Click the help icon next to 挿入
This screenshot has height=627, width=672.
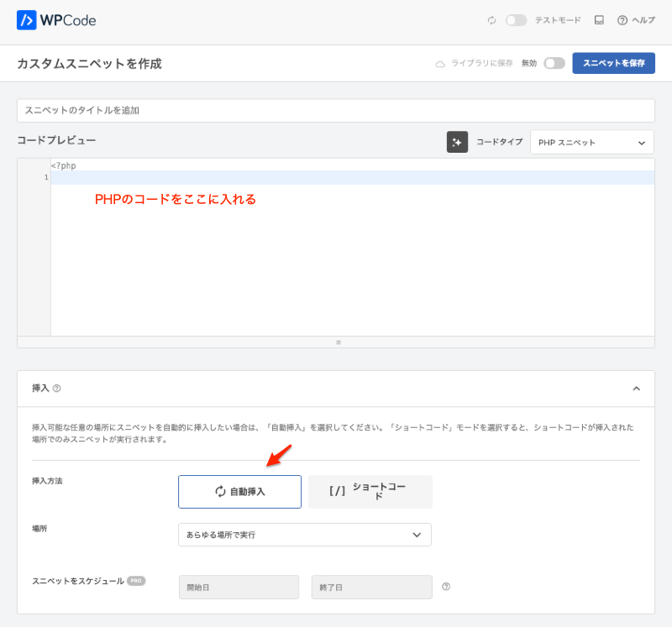click(x=56, y=388)
